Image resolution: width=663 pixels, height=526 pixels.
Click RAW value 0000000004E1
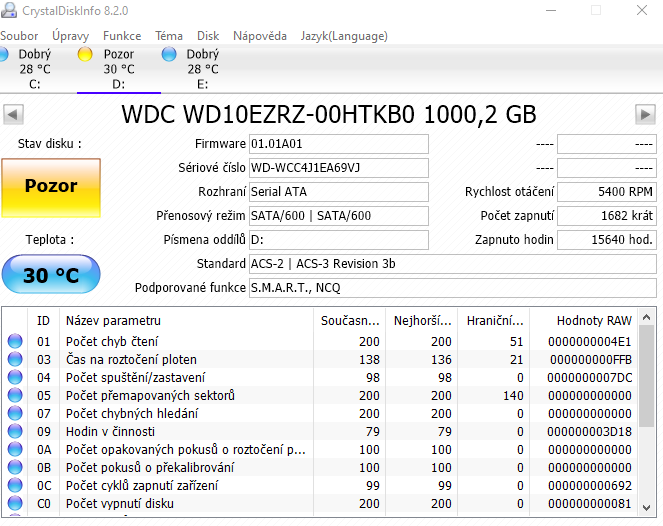[x=589, y=341]
